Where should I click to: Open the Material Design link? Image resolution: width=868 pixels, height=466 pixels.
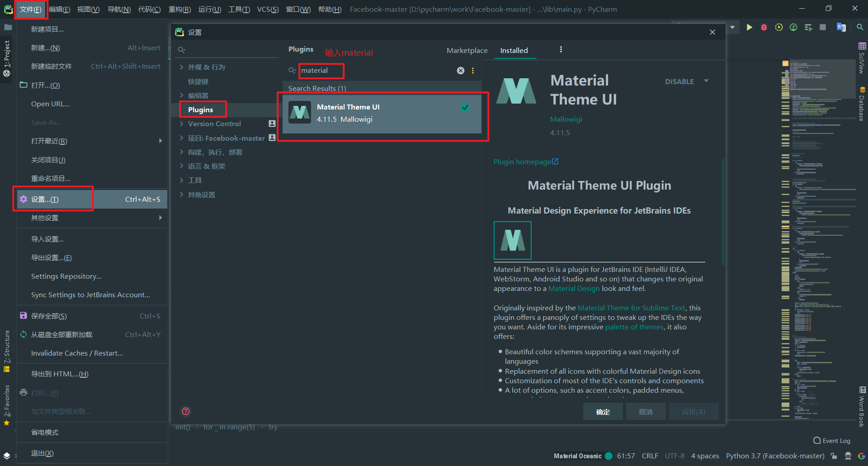tap(574, 289)
